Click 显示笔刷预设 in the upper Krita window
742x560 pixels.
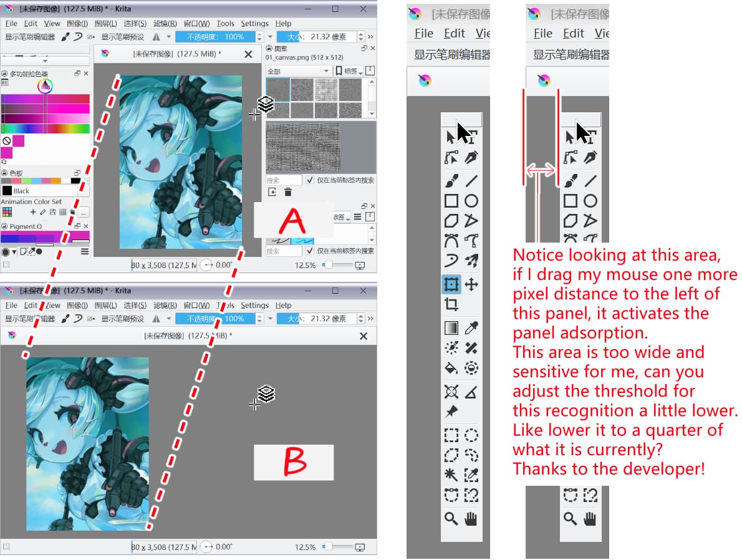tap(123, 36)
